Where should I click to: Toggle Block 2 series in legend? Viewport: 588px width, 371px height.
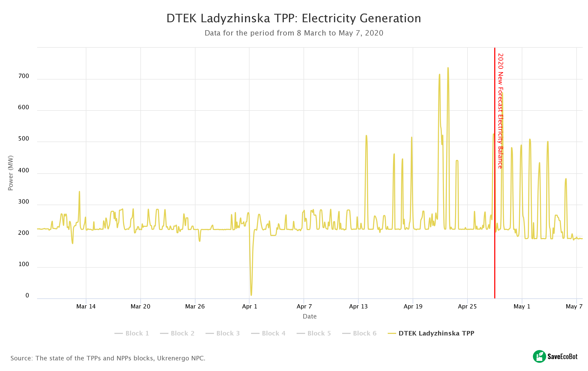click(177, 333)
